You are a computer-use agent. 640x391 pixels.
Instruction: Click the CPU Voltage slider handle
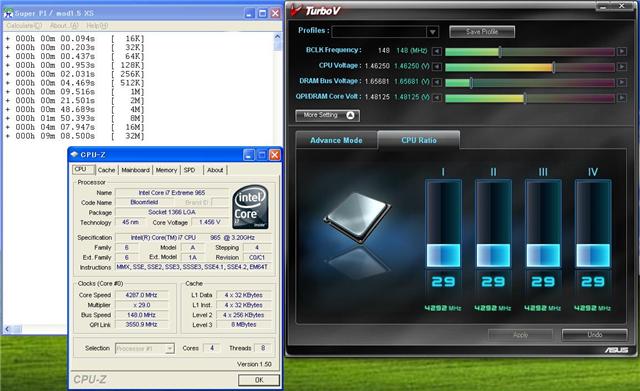[553, 67]
